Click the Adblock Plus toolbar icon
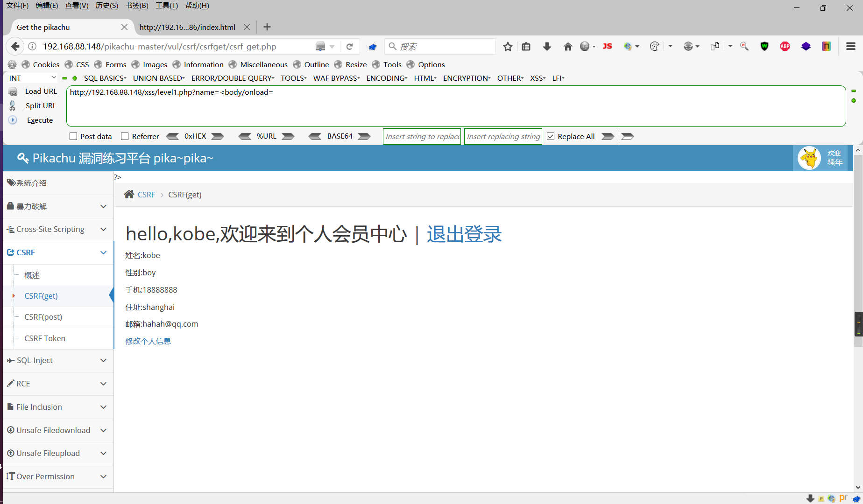 tap(785, 46)
